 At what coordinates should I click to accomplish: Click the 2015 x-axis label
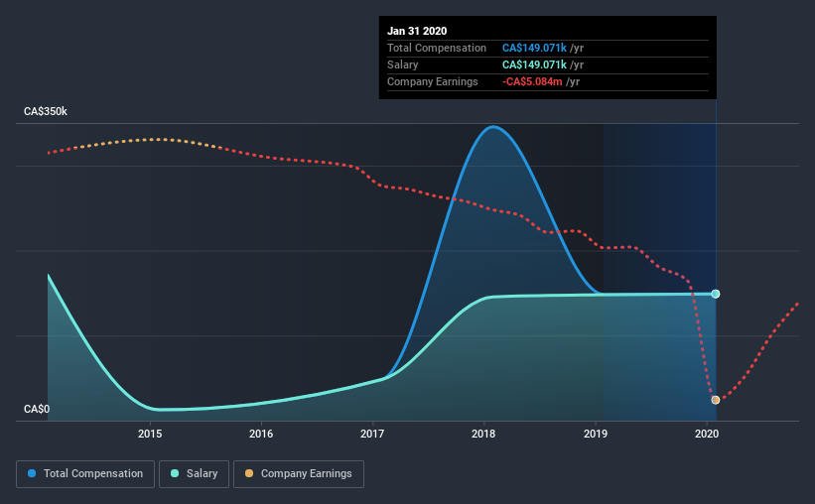(x=150, y=434)
